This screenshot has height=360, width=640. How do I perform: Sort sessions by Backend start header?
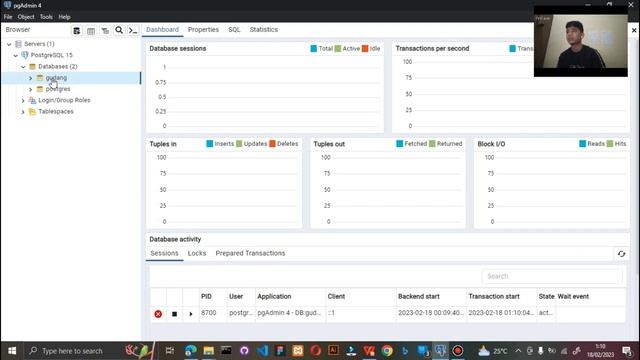(x=431, y=296)
